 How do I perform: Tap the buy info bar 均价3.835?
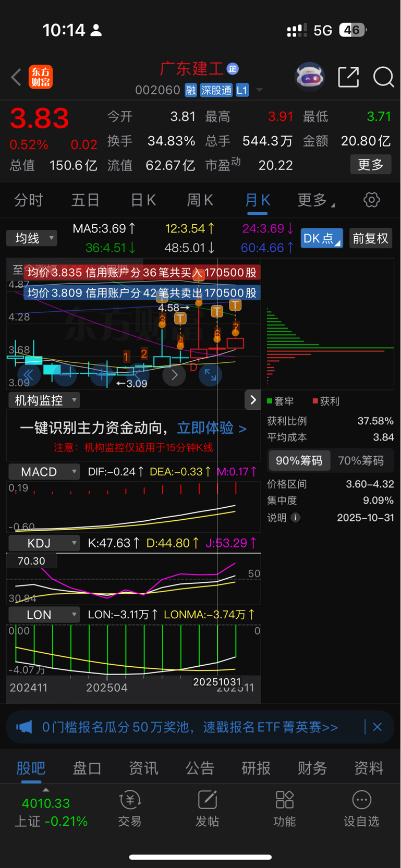[142, 272]
